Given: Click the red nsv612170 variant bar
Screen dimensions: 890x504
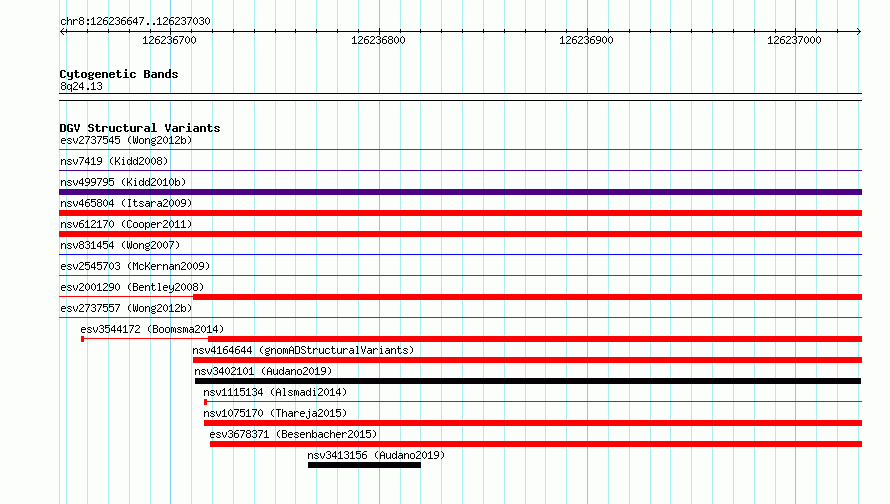Looking at the screenshot, I should coord(460,234).
